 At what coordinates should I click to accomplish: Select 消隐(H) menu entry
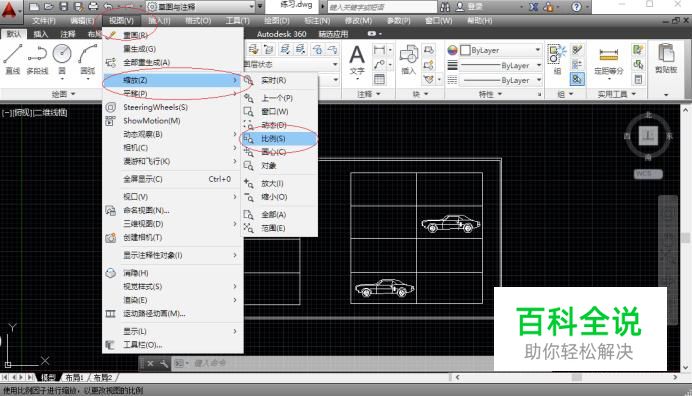tap(173, 273)
